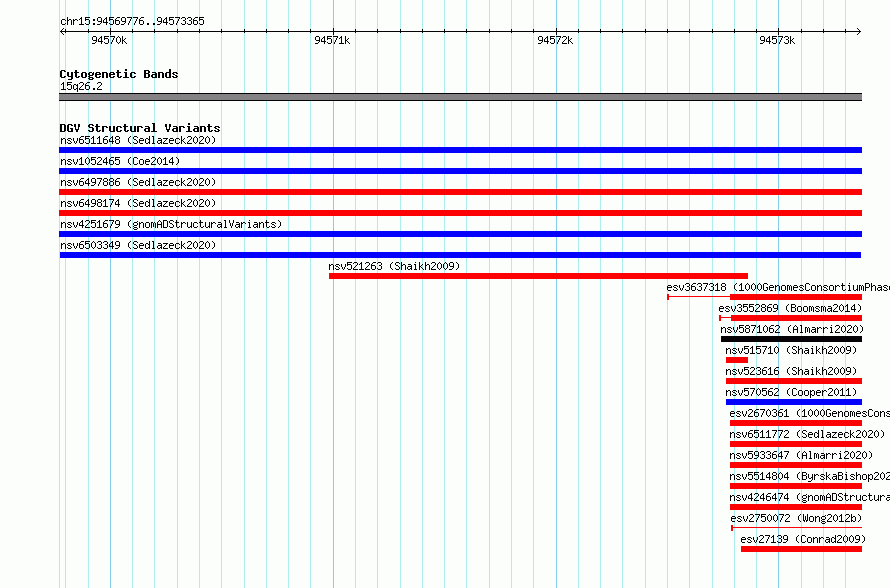Click the 15q26.2 band label
The height and width of the screenshot is (588, 890).
[81, 86]
